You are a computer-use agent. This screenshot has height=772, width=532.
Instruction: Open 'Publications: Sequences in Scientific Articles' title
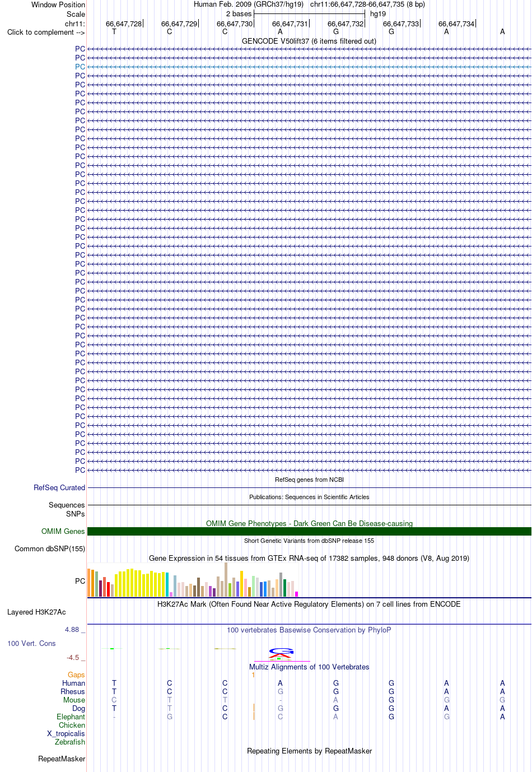309,497
